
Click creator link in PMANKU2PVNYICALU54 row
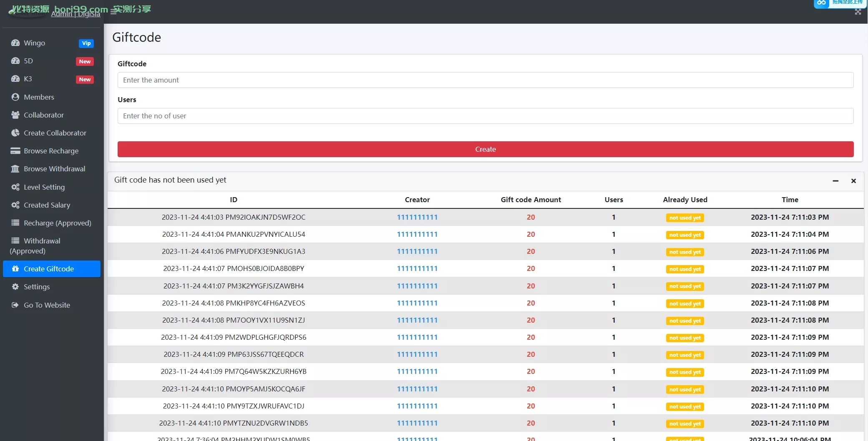417,234
